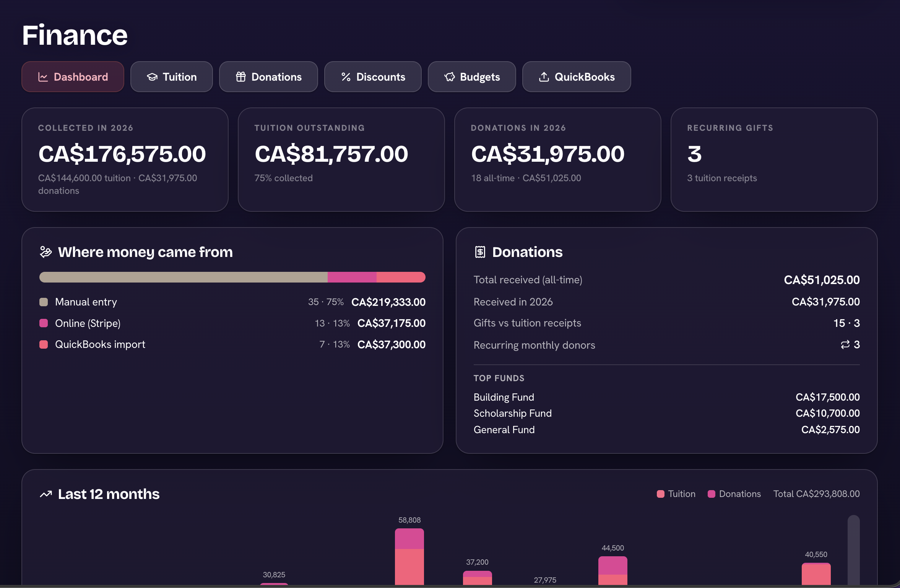Click Total CA$293,808.00 in chart header
Image resolution: width=900 pixels, height=588 pixels.
[x=817, y=494]
